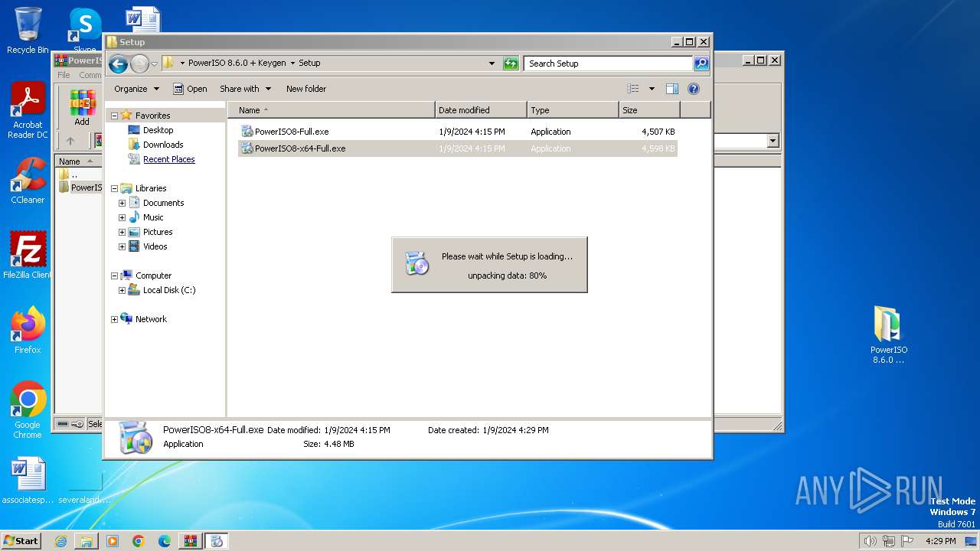
Task: Click Explorer forward arrow button
Action: click(x=139, y=64)
